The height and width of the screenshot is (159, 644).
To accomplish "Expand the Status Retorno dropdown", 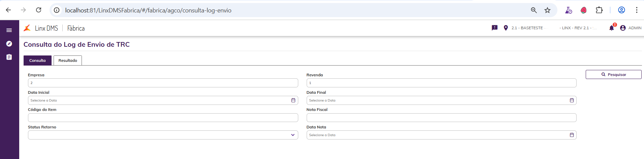I will click(x=293, y=135).
